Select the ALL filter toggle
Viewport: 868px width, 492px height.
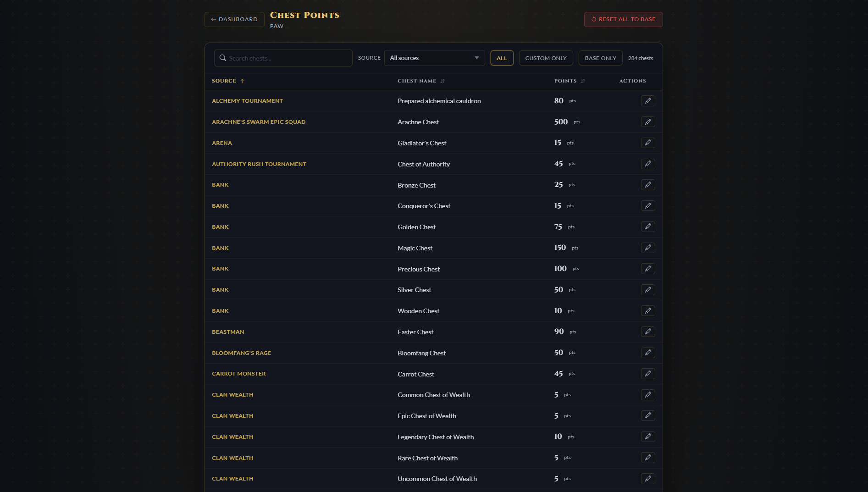[x=502, y=58]
